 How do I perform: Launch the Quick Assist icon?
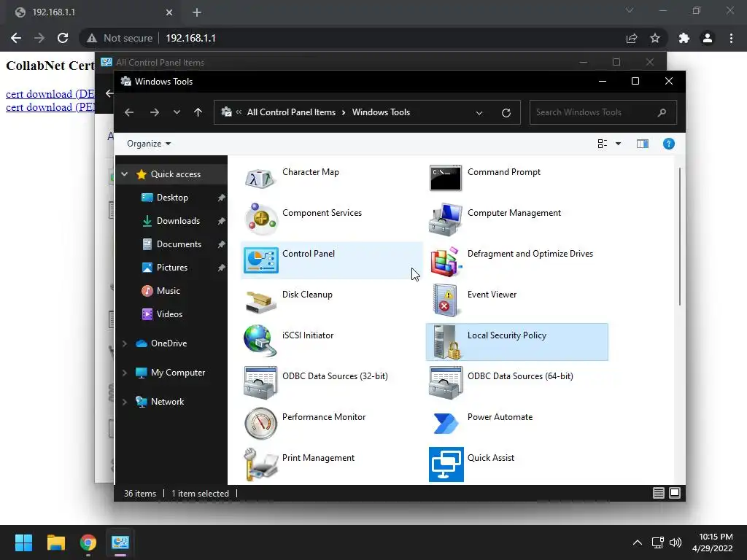pyautogui.click(x=446, y=464)
